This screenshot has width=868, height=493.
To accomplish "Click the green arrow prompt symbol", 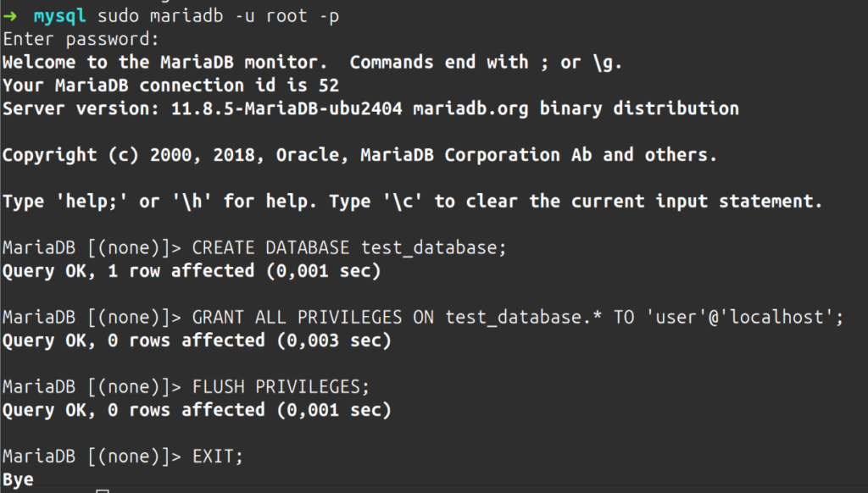I will tap(10, 16).
